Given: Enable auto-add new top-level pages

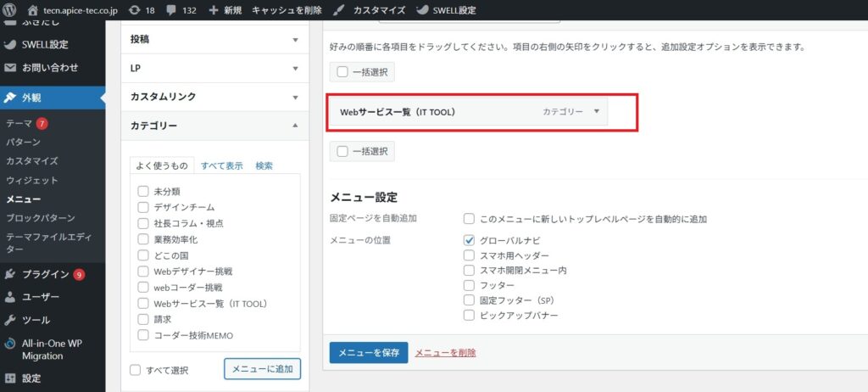Looking at the screenshot, I should (x=469, y=218).
